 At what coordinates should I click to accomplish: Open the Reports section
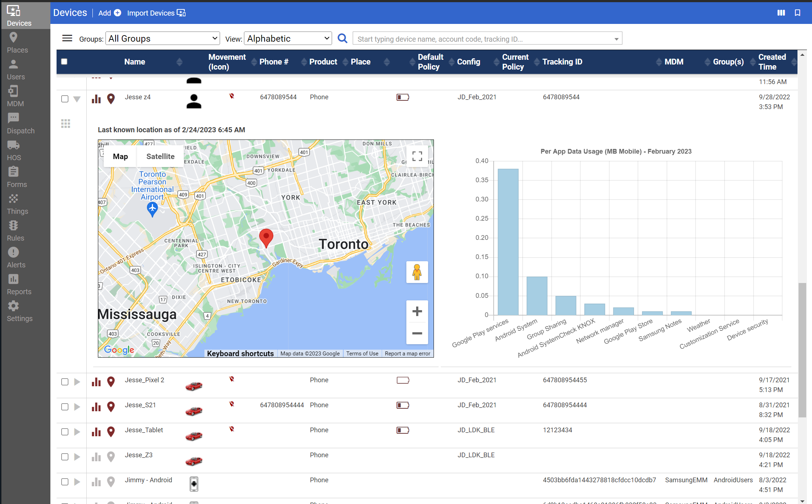tap(14, 283)
